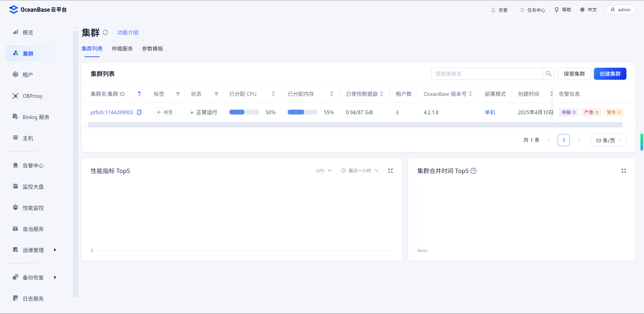This screenshot has width=644, height=314.
Task: Click the 单机 deployment mode link
Action: 490,112
